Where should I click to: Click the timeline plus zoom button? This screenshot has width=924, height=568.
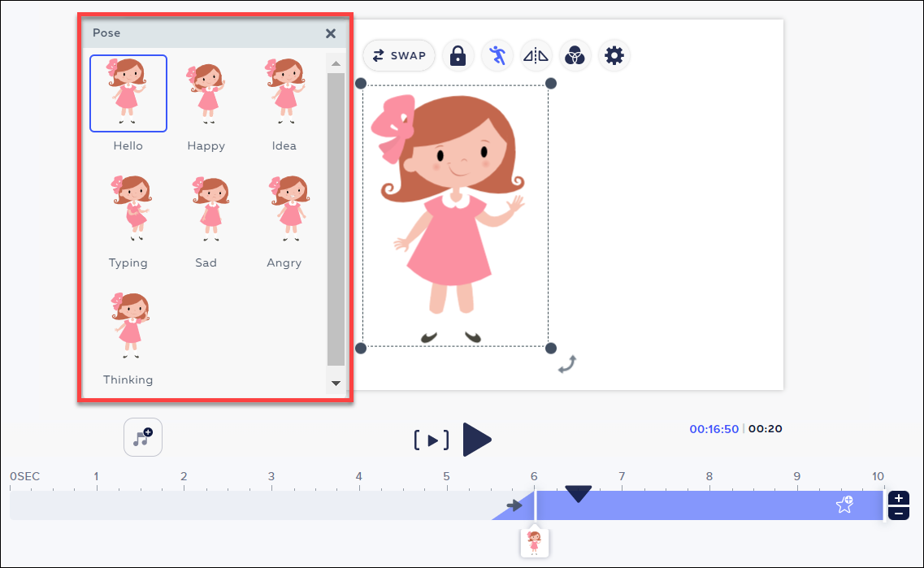(x=899, y=498)
